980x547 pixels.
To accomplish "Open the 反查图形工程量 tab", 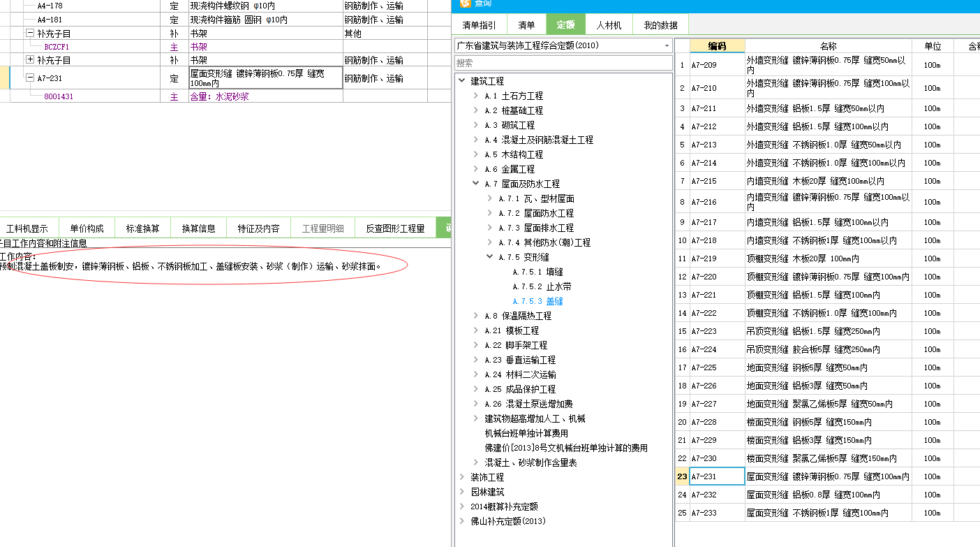I will point(395,228).
